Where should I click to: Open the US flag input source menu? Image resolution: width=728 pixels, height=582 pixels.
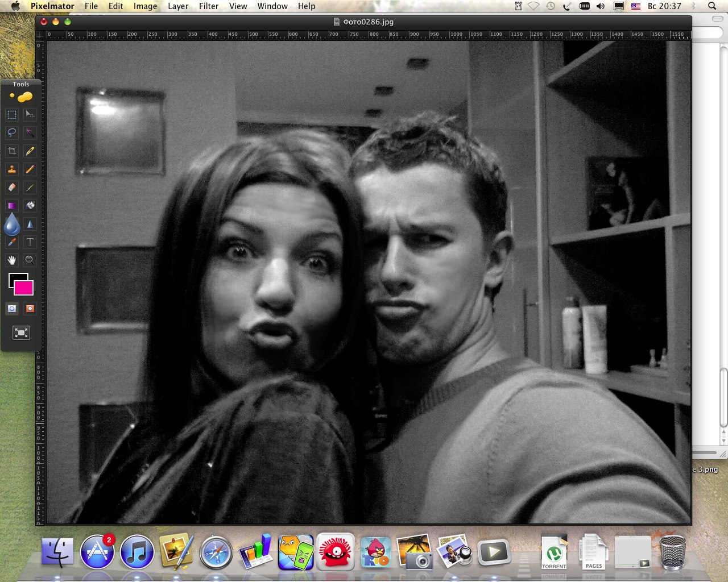point(636,6)
